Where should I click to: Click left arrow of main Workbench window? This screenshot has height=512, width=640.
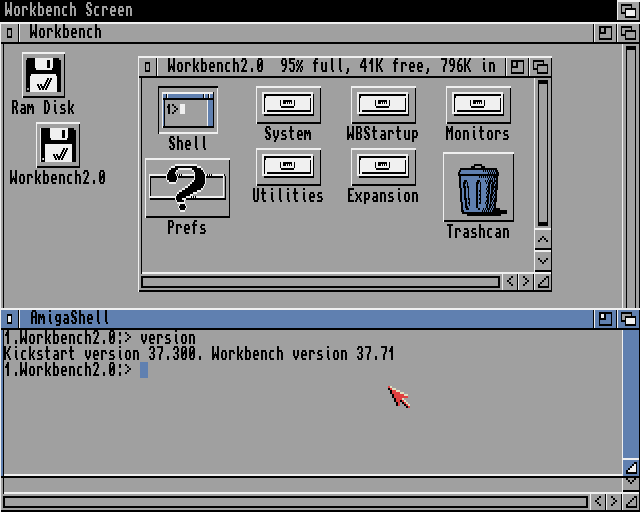pyautogui.click(x=599, y=501)
